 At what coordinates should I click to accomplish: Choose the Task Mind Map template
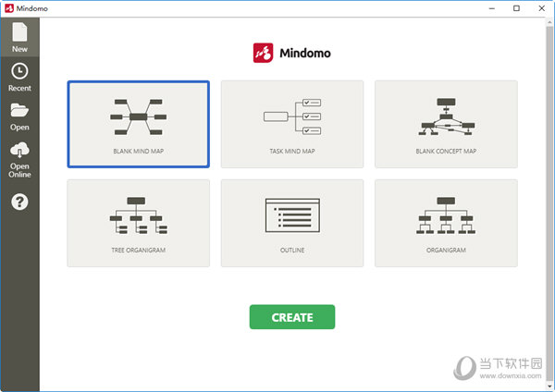(292, 124)
